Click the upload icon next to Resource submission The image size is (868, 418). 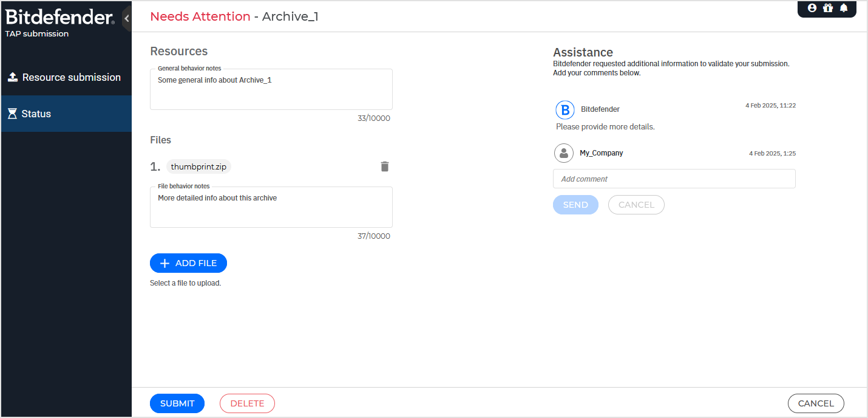coord(13,77)
